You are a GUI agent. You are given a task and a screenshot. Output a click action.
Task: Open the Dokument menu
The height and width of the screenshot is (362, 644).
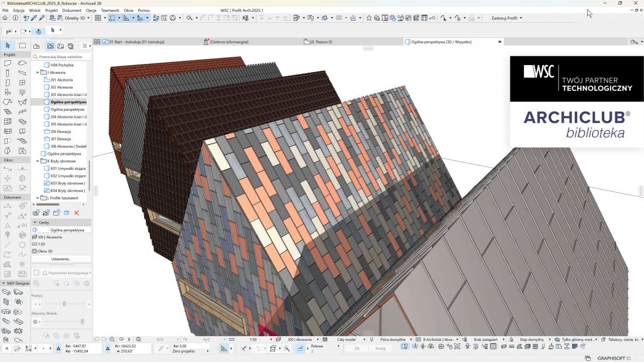pyautogui.click(x=71, y=11)
